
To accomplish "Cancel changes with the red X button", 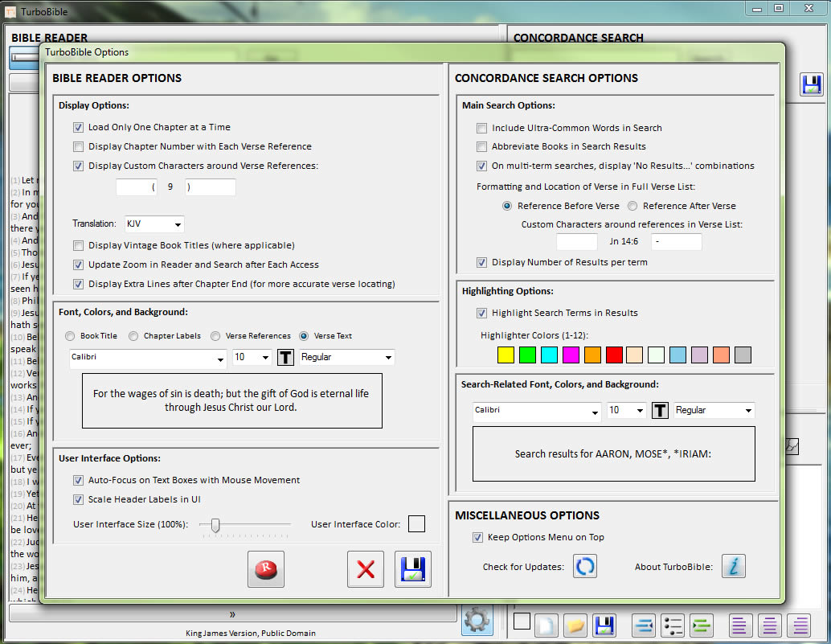I will point(365,568).
